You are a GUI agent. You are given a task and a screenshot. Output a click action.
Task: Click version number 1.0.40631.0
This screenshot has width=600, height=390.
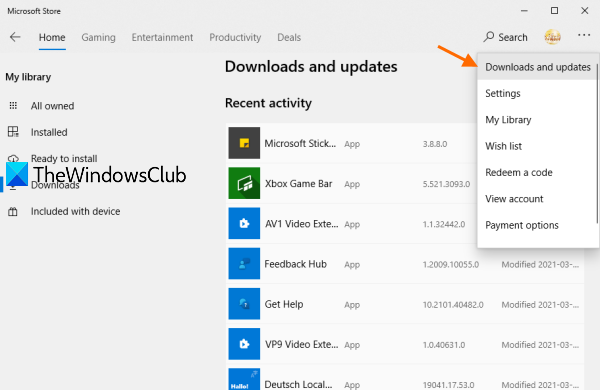point(444,345)
